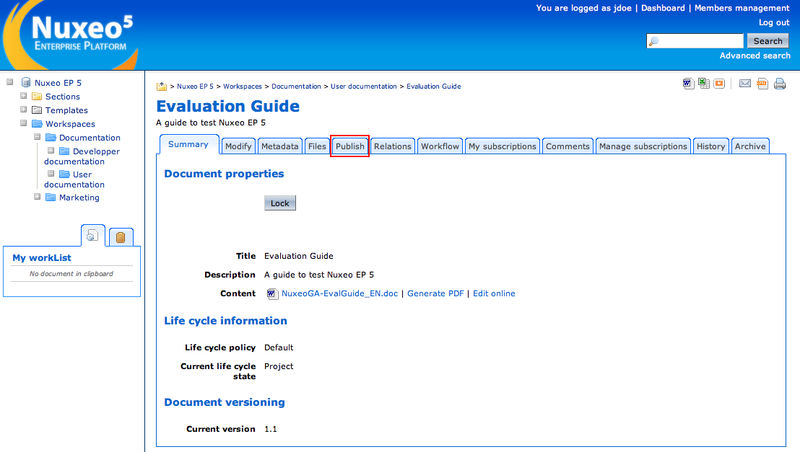Viewport: 800px width, 452px height.
Task: Select Nuxeo EP 5 root label in tree
Action: (58, 83)
